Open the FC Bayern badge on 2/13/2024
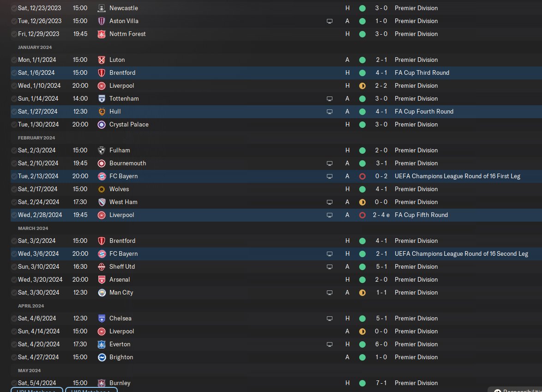The width and height of the screenshot is (542, 392). pyautogui.click(x=101, y=176)
